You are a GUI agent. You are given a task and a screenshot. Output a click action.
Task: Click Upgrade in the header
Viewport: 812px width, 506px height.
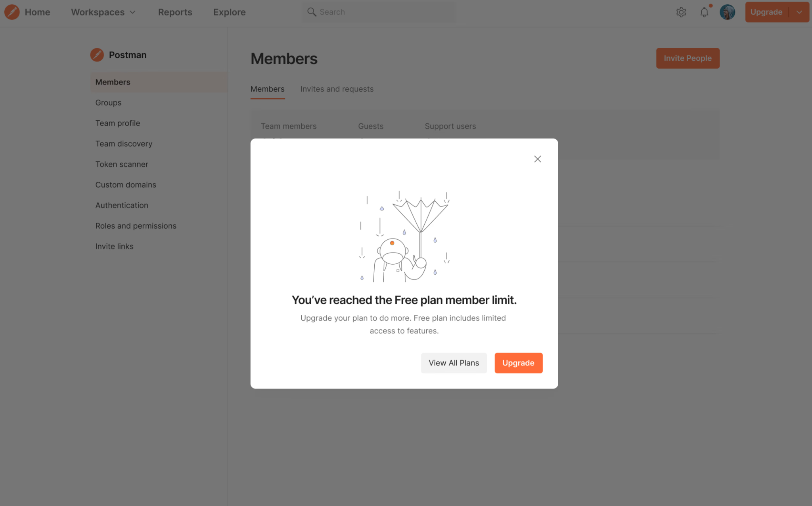coord(766,12)
